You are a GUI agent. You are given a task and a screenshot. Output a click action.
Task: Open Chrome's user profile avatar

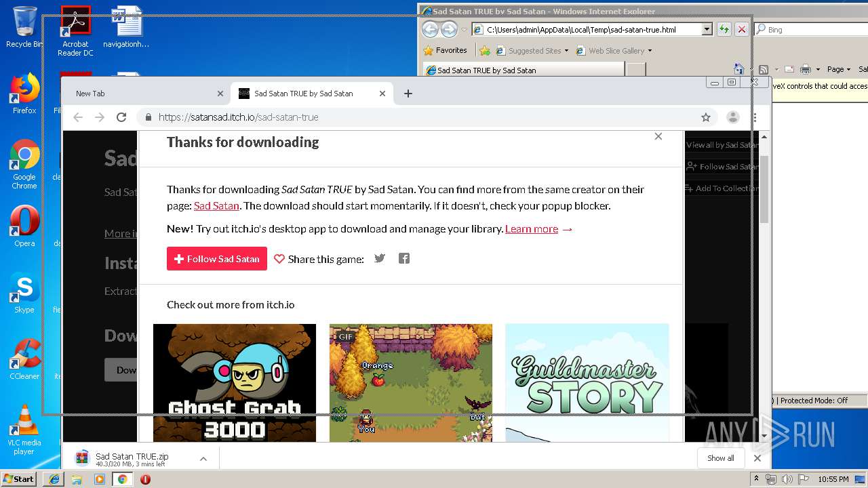pyautogui.click(x=733, y=117)
